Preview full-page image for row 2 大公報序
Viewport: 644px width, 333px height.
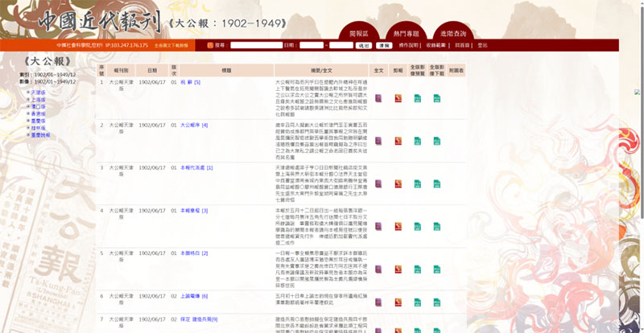(418, 141)
